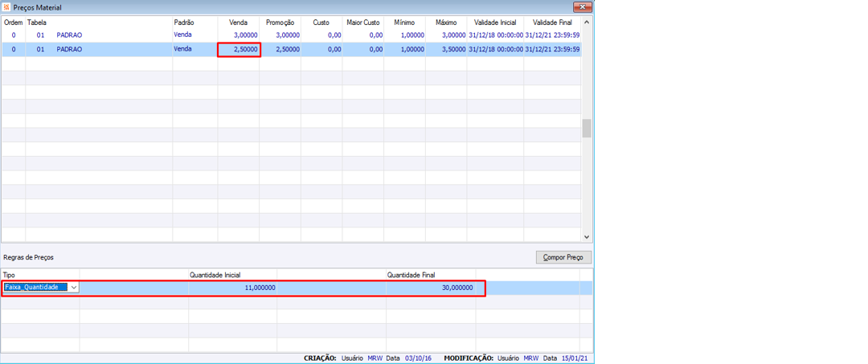
Task: Click the Quantidade Inicial value 11,000000
Action: pyautogui.click(x=232, y=288)
